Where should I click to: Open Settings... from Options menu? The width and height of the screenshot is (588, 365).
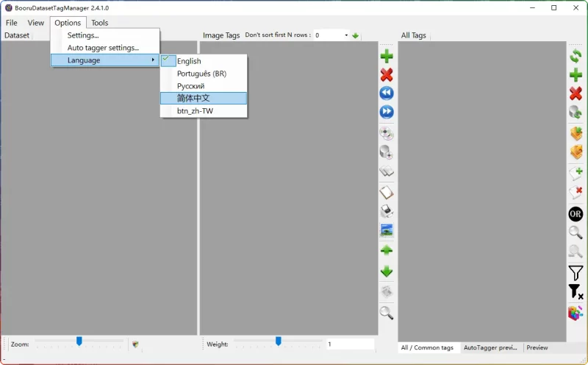click(105, 35)
